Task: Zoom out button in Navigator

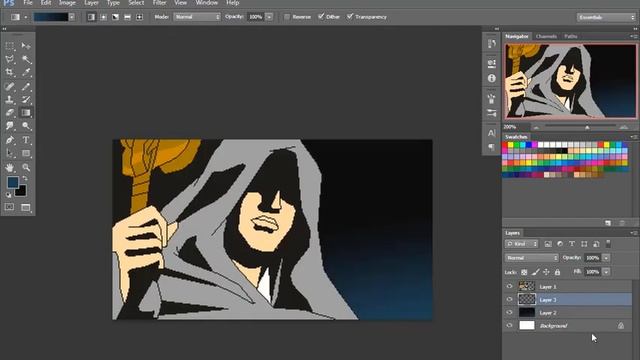Action: pyautogui.click(x=536, y=127)
